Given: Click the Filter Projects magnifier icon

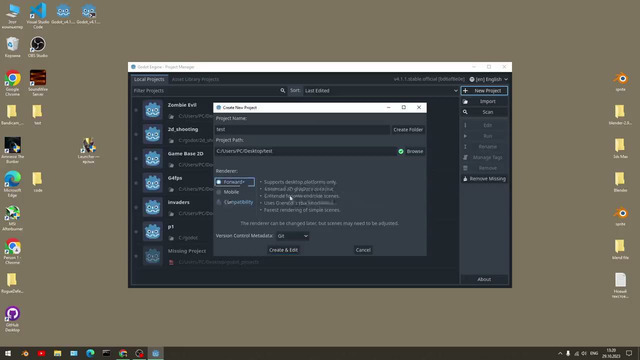Looking at the screenshot, I should tap(282, 91).
